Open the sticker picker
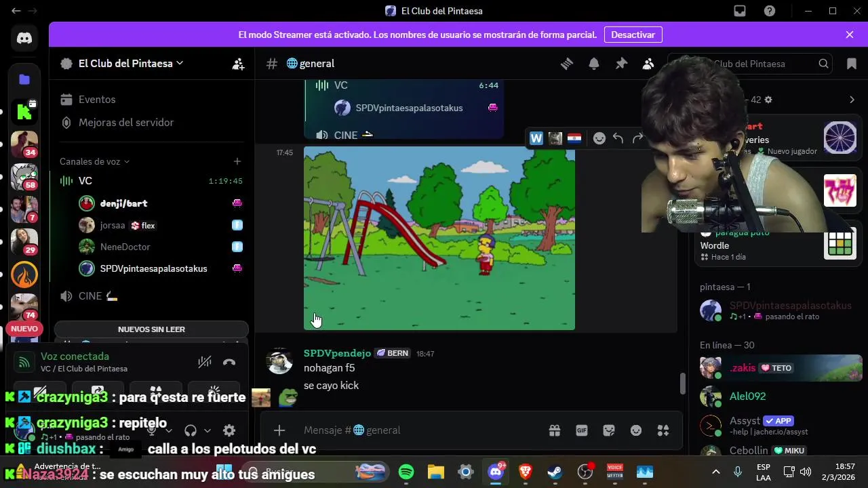This screenshot has width=868, height=488. (609, 430)
